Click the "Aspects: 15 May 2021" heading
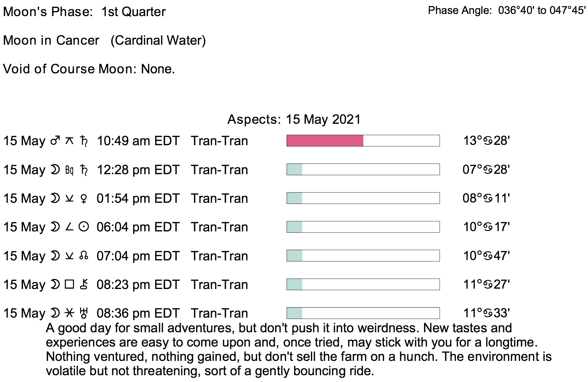This screenshot has height=382, width=588. [x=294, y=119]
